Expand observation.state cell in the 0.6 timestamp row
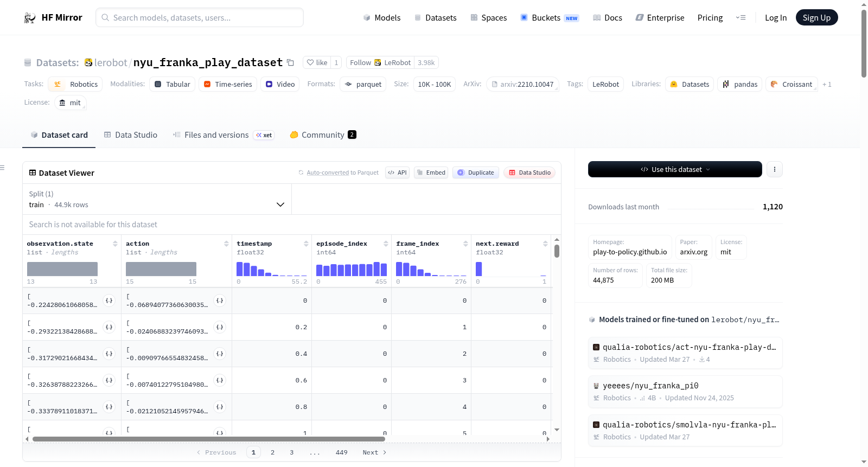 (109, 380)
